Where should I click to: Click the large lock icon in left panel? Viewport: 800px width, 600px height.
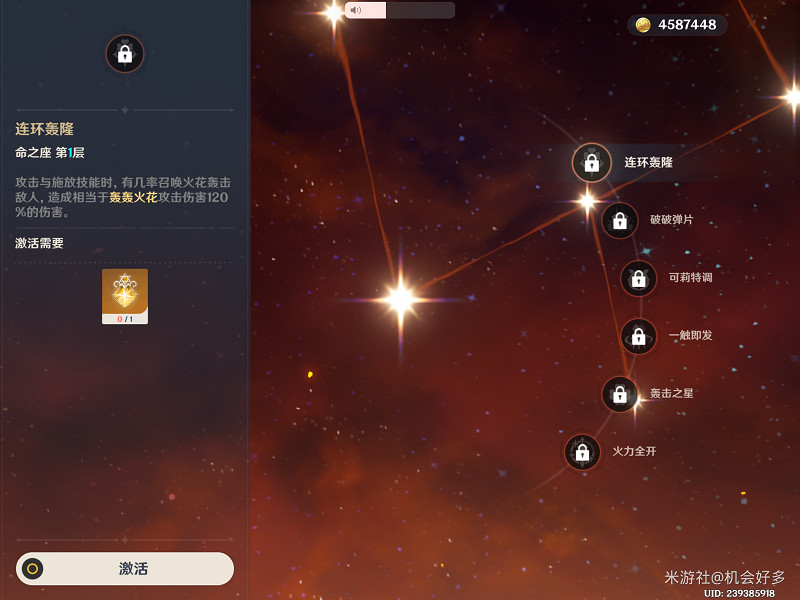125,54
